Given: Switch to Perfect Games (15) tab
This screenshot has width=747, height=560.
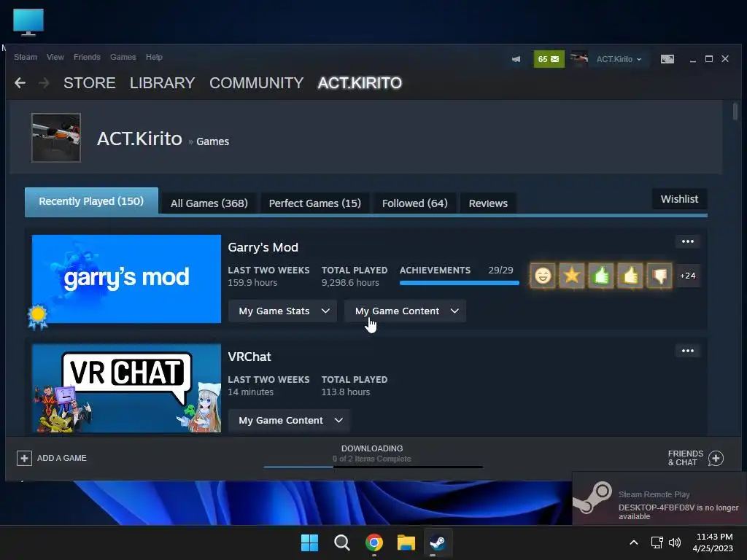Looking at the screenshot, I should [315, 203].
